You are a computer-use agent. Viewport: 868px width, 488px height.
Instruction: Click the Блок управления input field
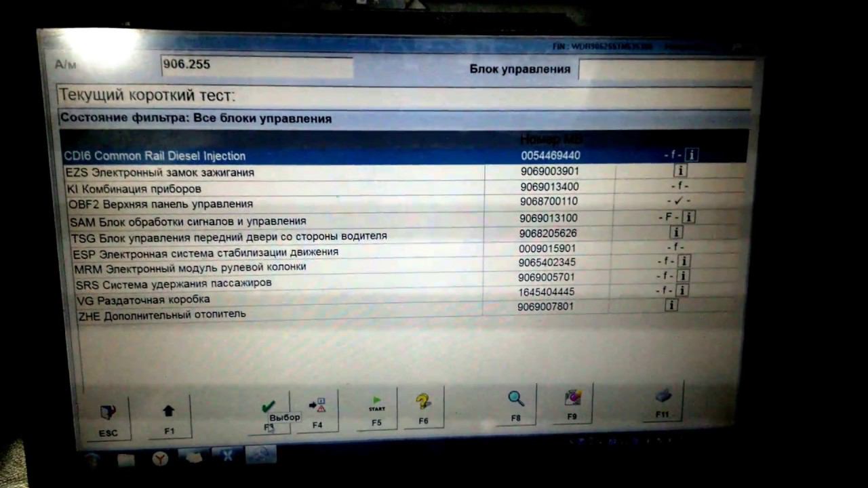668,70
